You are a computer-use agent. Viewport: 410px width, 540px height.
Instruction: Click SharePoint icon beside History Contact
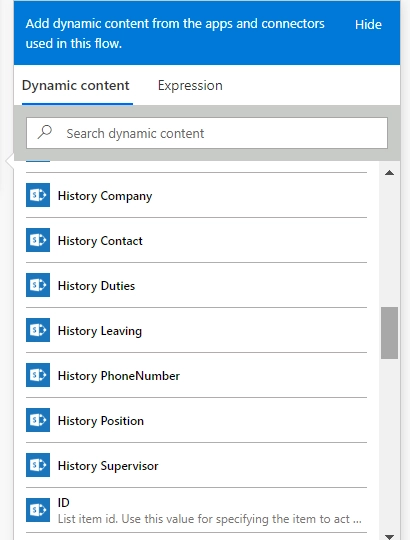[38, 240]
